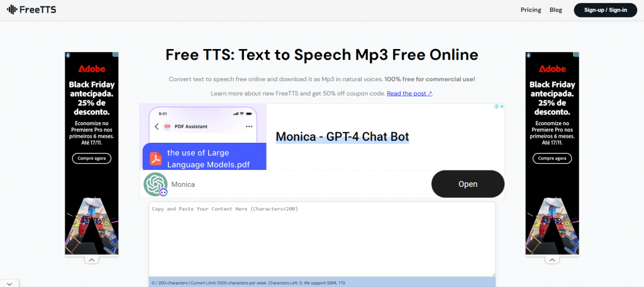Click the right Adobe ad artwork image
This screenshot has height=287, width=644.
pos(552,226)
